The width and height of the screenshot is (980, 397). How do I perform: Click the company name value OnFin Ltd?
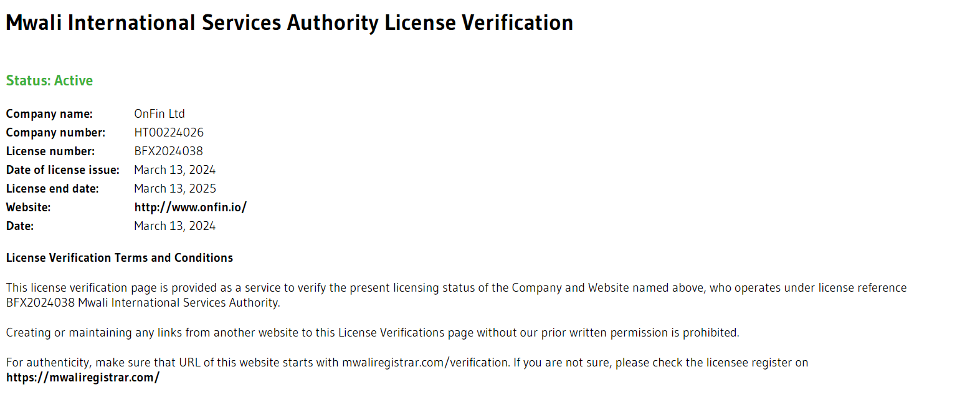coord(159,114)
